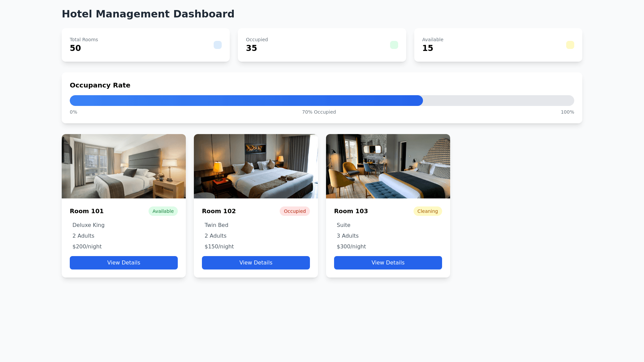This screenshot has width=644, height=362.
Task: Click the blue circle icon on Total Rooms card
Action: [x=218, y=45]
